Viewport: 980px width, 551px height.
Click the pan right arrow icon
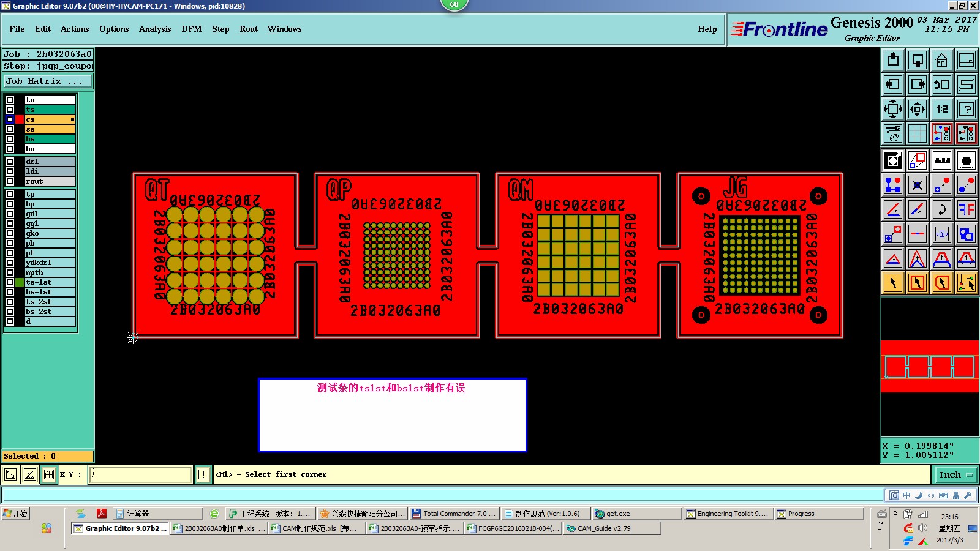918,84
